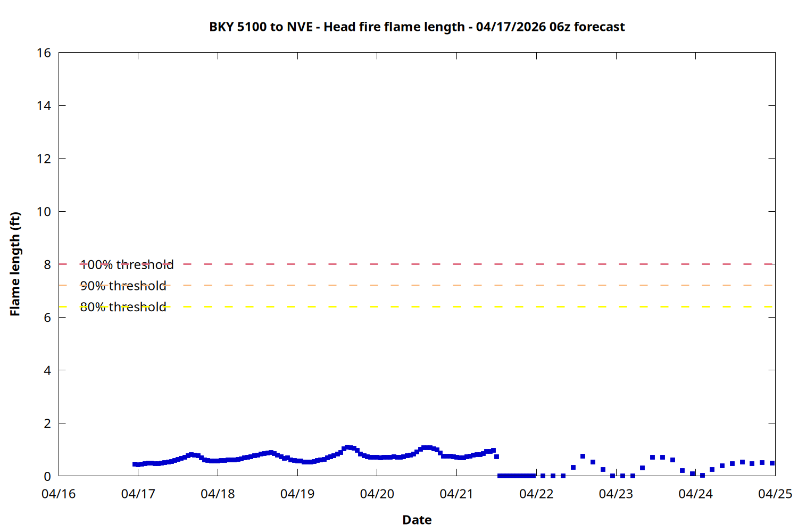Click the 0 value on the y-axis
This screenshot has width=798, height=532.
click(x=47, y=477)
